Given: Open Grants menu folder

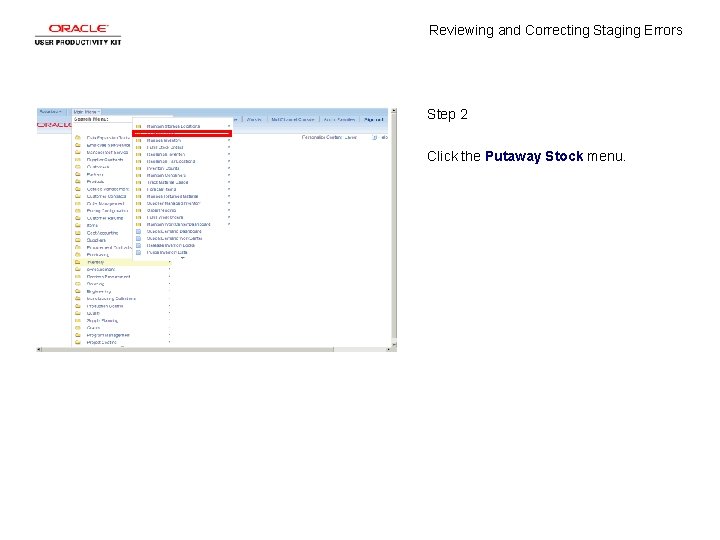Looking at the screenshot, I should [x=93, y=328].
